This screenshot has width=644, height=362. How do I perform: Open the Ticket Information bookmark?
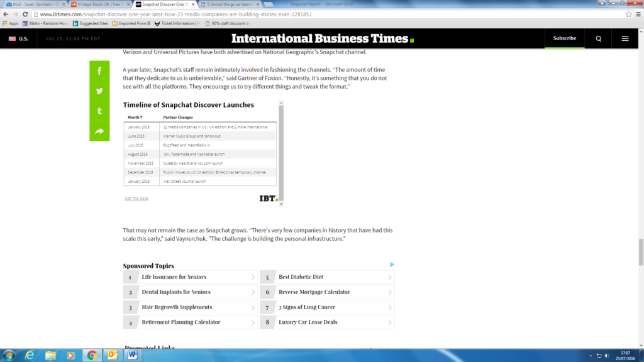177,23
